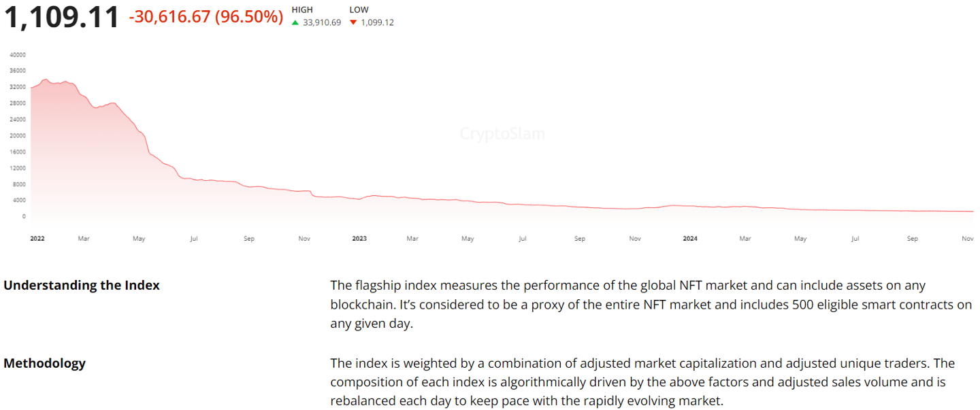
Task: Click the 20000 label on the vertical axis
Action: pos(18,135)
